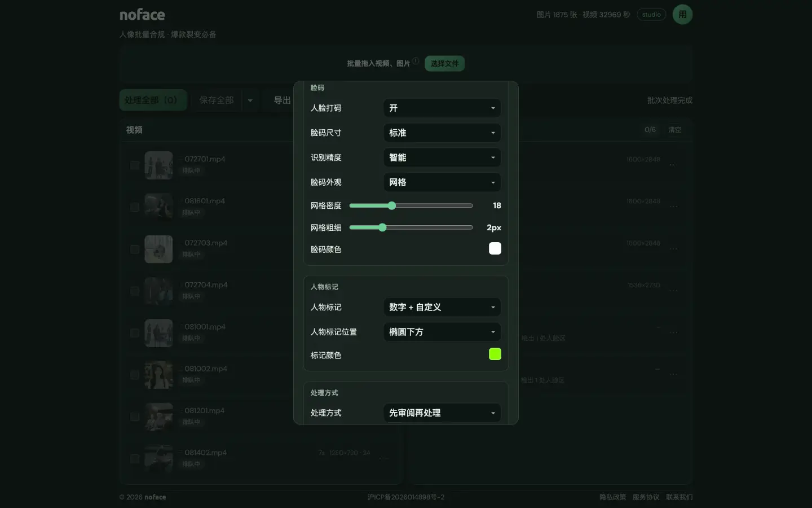The image size is (812, 508).
Task: Click the noface logo in the header
Action: click(x=142, y=15)
